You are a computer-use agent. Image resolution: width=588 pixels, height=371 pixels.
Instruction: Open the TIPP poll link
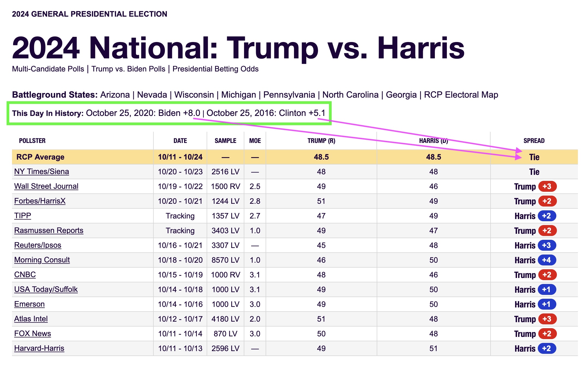[23, 216]
